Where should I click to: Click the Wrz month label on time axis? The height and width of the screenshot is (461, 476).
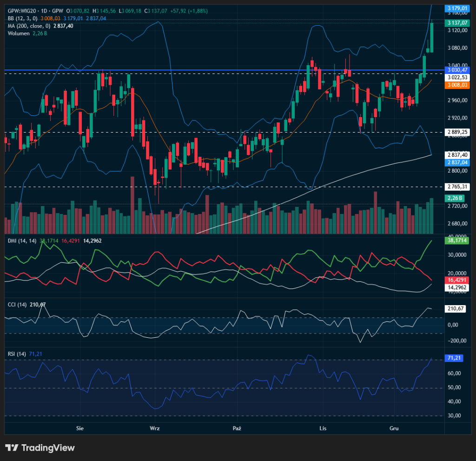click(x=155, y=427)
